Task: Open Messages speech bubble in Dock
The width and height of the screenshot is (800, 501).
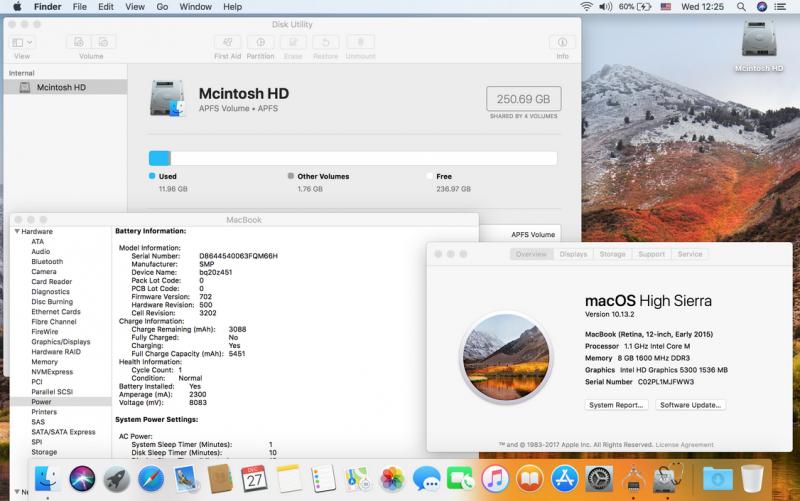Action: (427, 479)
